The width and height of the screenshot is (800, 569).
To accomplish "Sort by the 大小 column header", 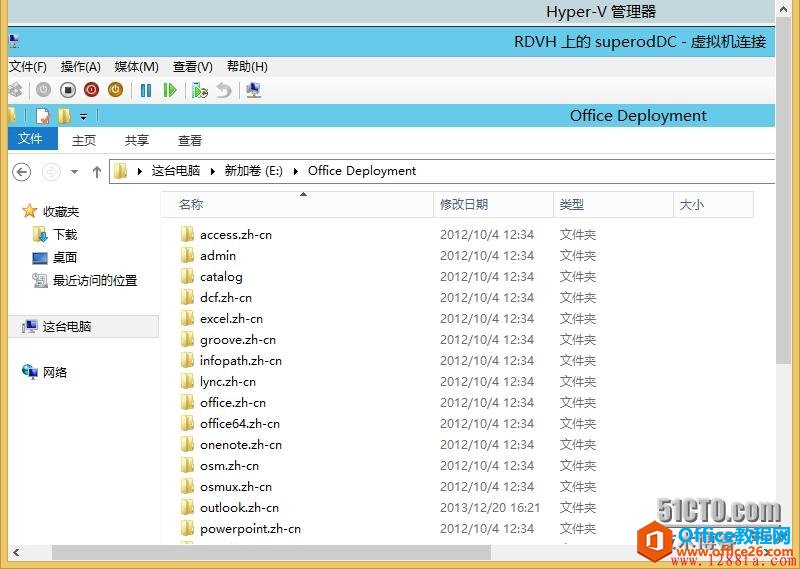I will pyautogui.click(x=713, y=205).
